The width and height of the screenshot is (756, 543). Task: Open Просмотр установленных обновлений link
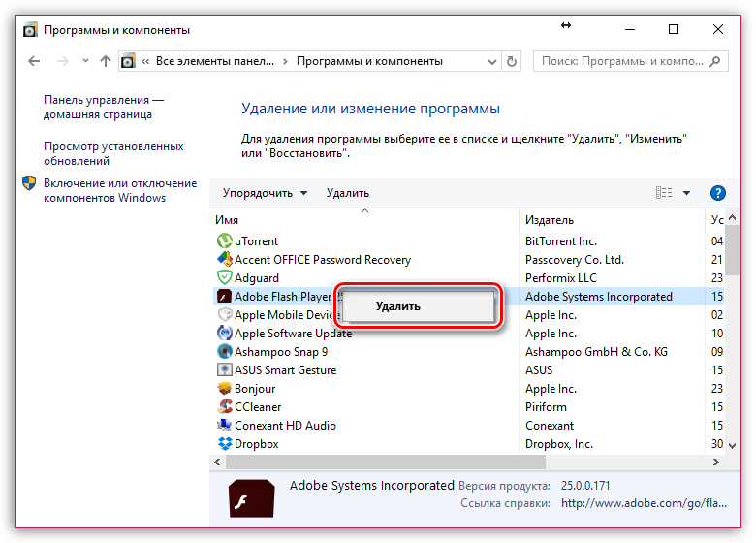coord(112,153)
